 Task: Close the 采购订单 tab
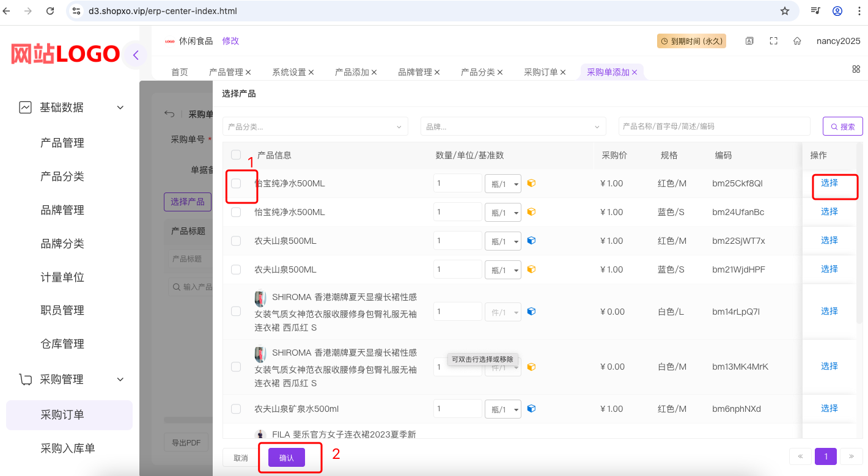[563, 72]
